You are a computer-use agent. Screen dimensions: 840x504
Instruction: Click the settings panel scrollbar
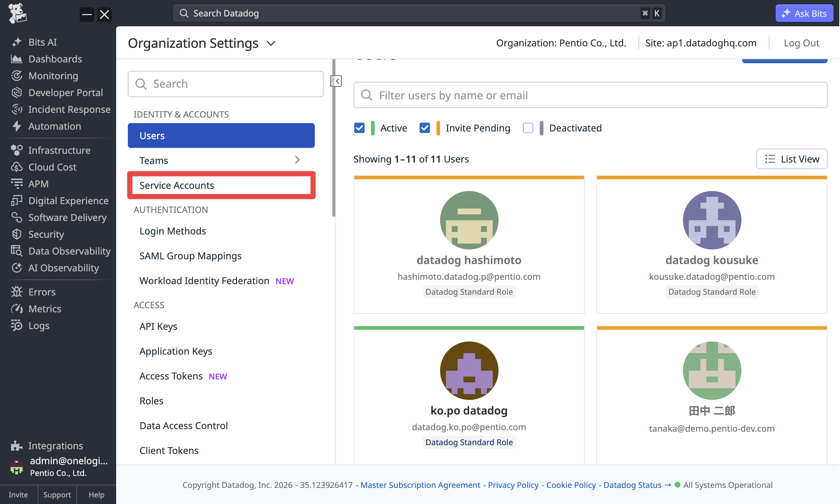tap(334, 138)
